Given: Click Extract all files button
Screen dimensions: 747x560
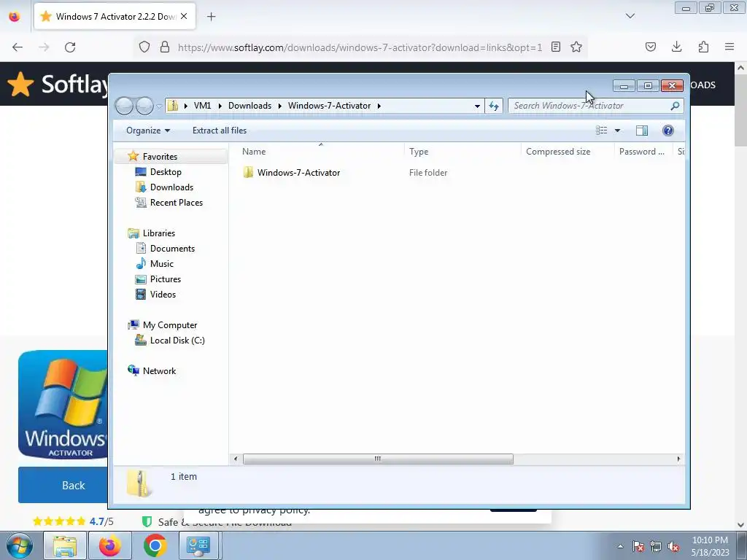Looking at the screenshot, I should click(x=220, y=131).
